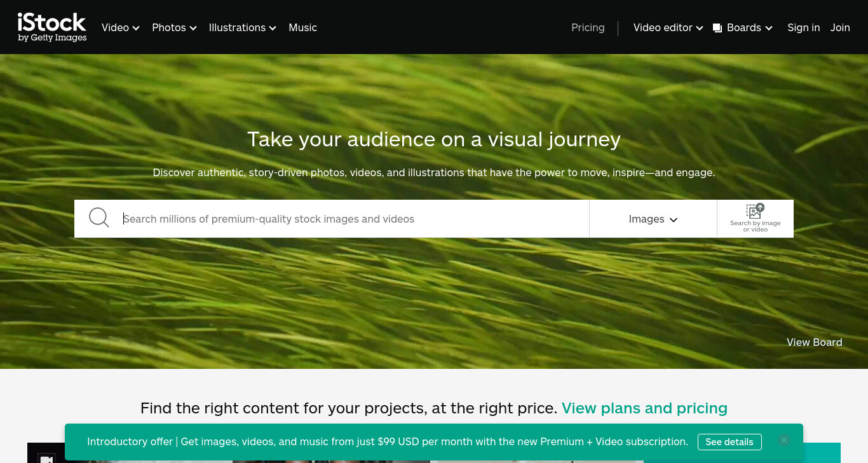Focus the stock images search field

coord(353,219)
